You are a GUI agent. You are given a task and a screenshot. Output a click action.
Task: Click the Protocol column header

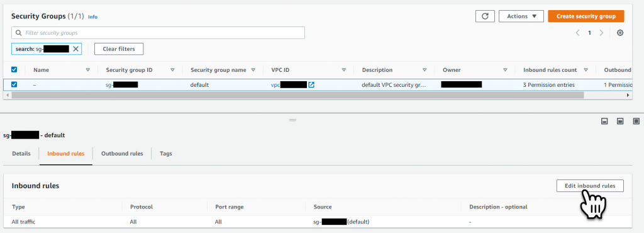pos(142,207)
